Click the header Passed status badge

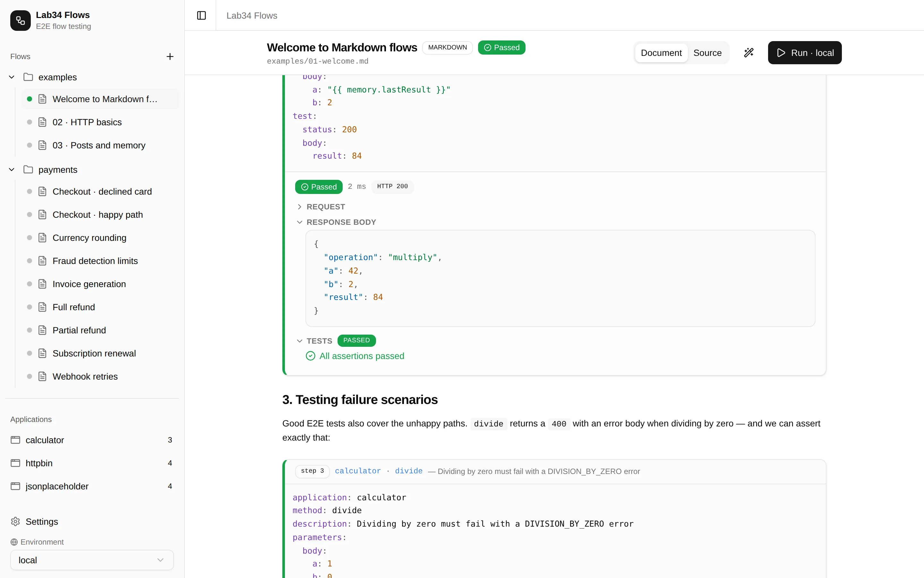coord(501,48)
